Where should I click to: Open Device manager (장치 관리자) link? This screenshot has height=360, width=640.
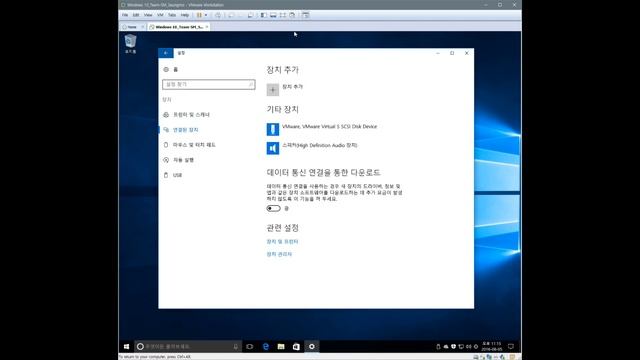pyautogui.click(x=279, y=254)
